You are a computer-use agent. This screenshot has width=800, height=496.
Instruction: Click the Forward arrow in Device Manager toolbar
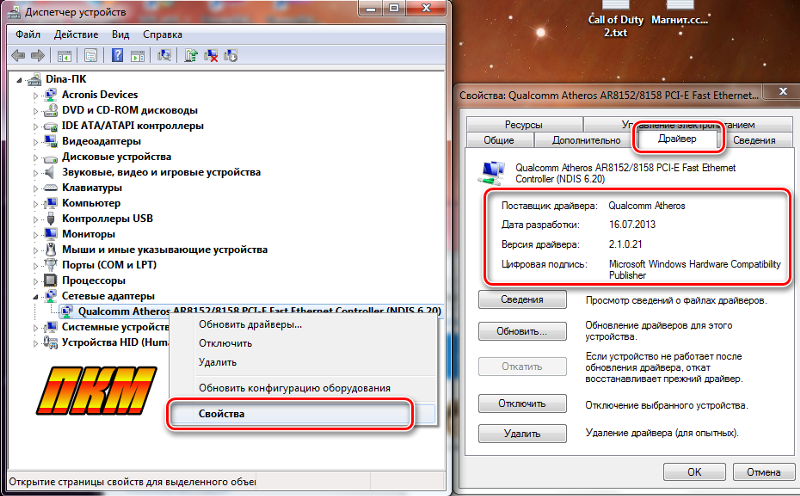pyautogui.click(x=38, y=55)
